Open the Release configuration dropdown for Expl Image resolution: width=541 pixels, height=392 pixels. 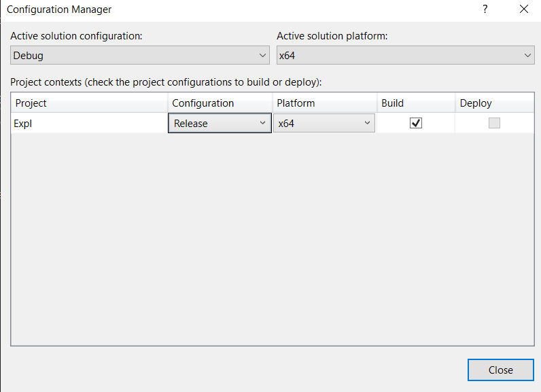coord(220,123)
